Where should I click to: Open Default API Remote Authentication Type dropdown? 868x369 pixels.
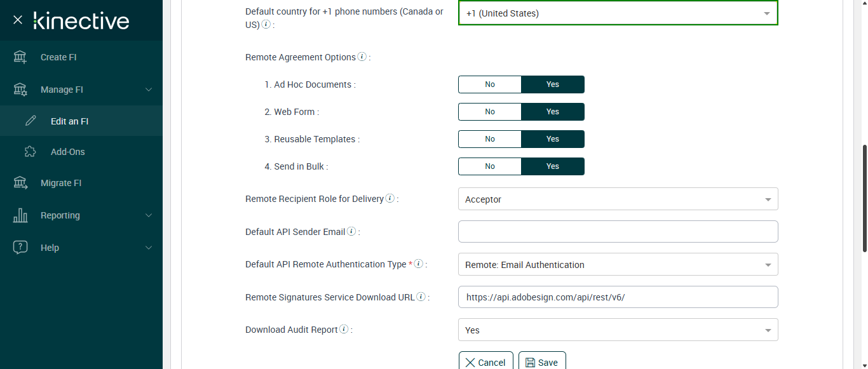618,265
